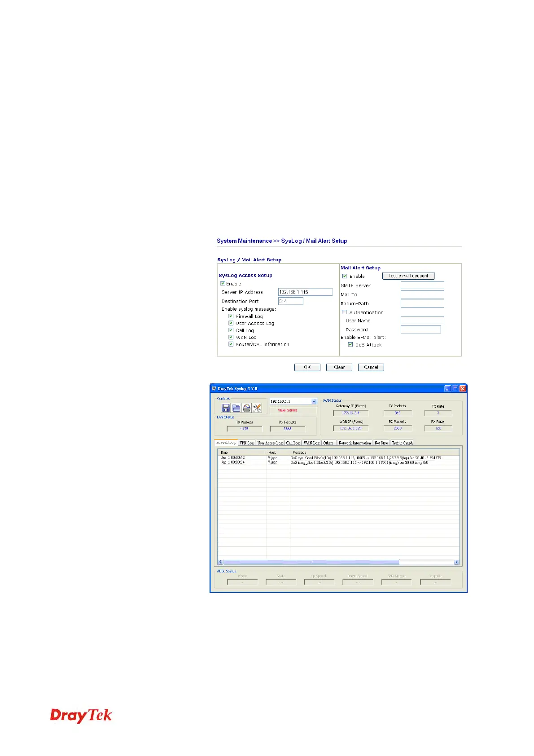Click the ADSL Mode status field
Screen dimensions: 534x756
[x=242, y=582]
